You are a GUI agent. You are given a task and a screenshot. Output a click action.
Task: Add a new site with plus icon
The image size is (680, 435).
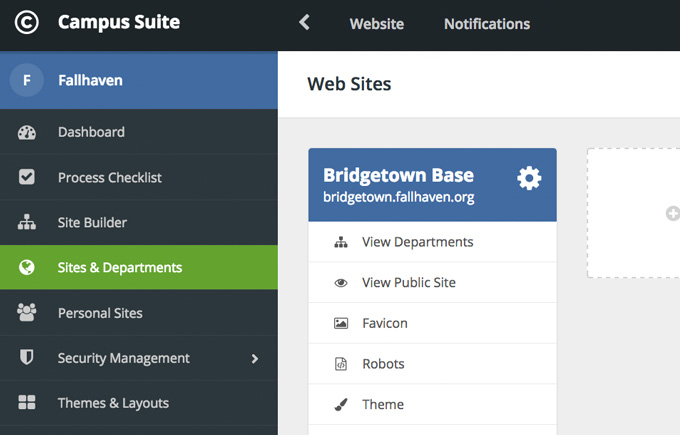[673, 213]
